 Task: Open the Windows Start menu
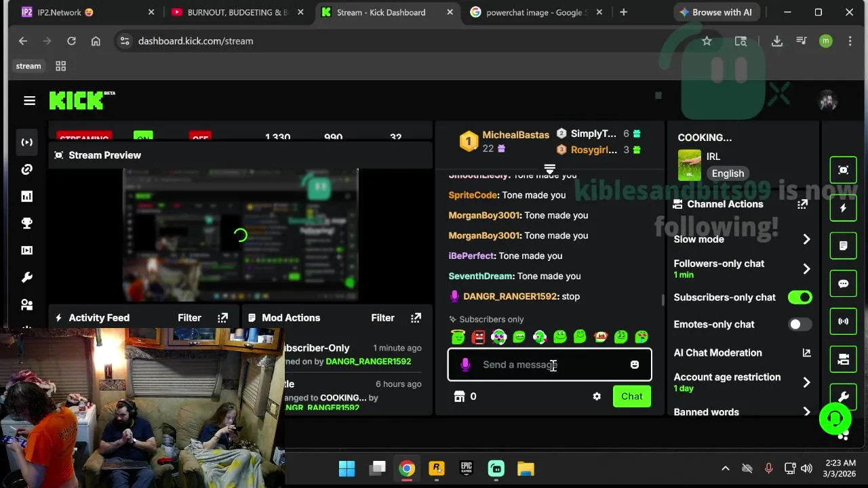[x=347, y=468]
